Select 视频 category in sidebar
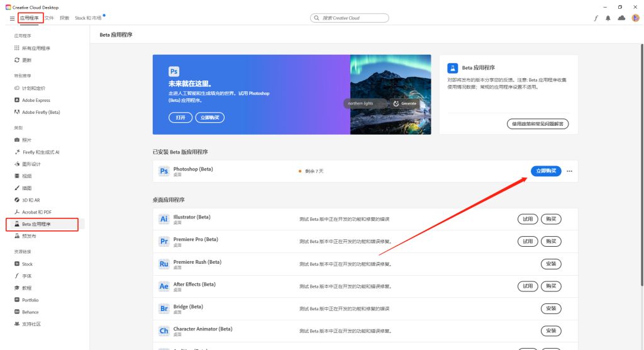Image resolution: width=644 pixels, height=350 pixels. point(26,176)
